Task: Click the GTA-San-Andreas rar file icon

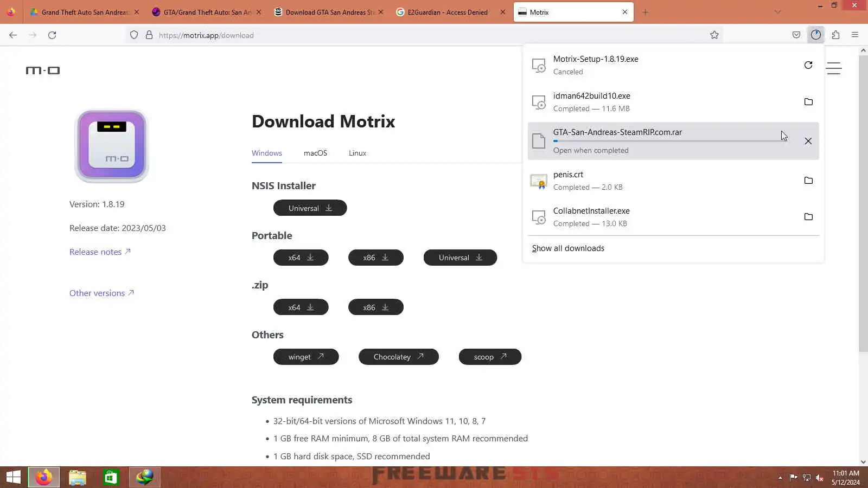Action: click(x=539, y=141)
